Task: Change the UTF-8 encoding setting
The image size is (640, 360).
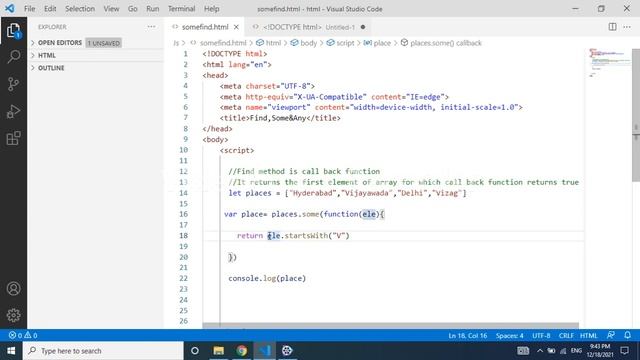Action: (541, 336)
